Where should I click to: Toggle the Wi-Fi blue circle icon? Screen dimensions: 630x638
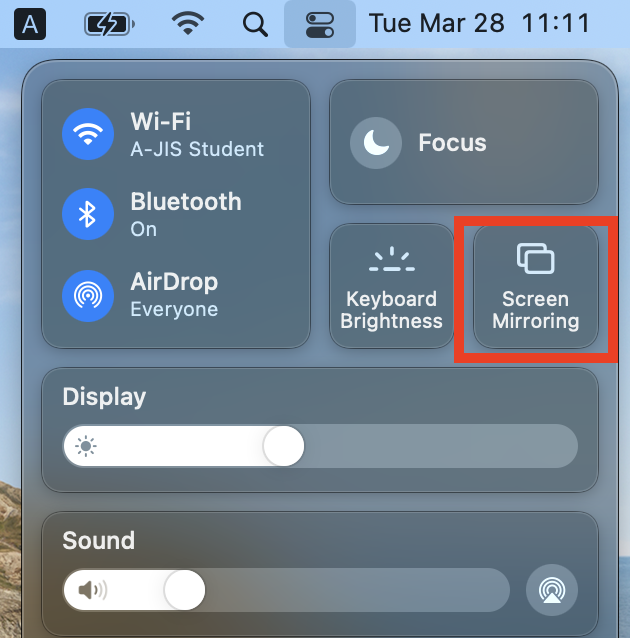coord(88,134)
